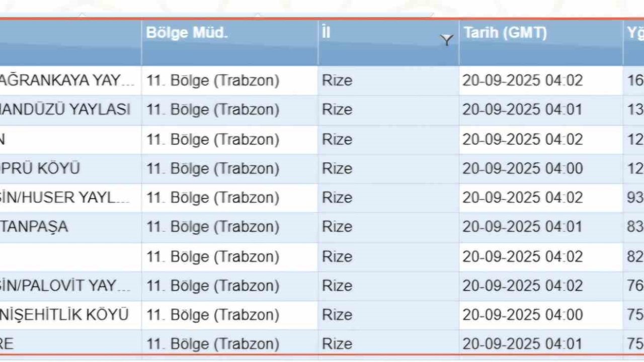Click the Rize cell beside HANDÜZÜ YAYLASI

pyautogui.click(x=337, y=110)
